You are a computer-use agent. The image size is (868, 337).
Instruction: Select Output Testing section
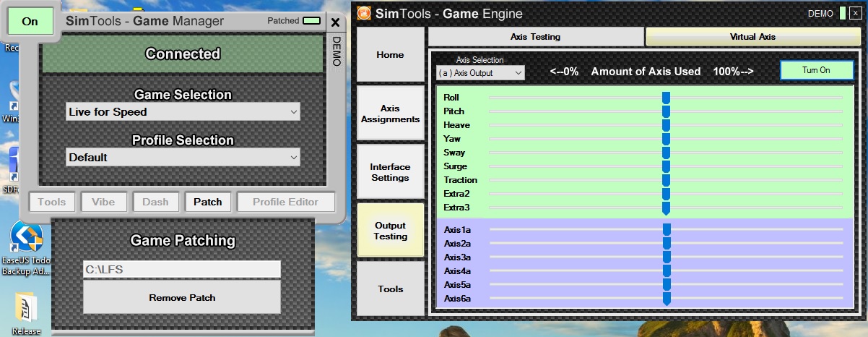(x=391, y=231)
